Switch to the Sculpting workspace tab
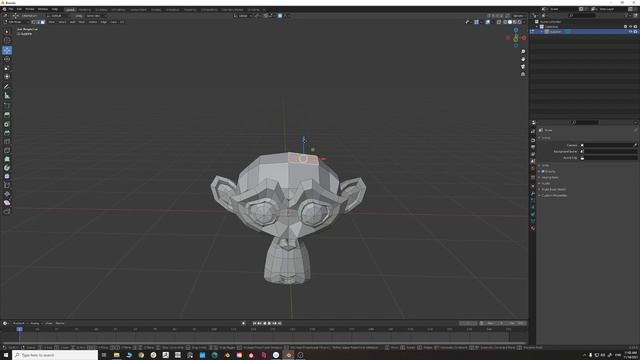 (101, 9)
